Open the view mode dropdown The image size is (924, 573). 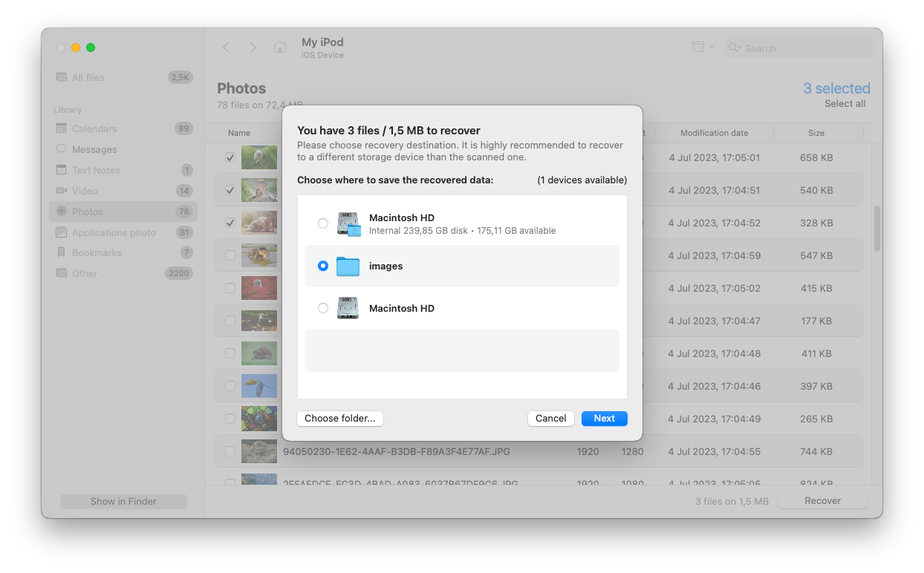pos(703,47)
